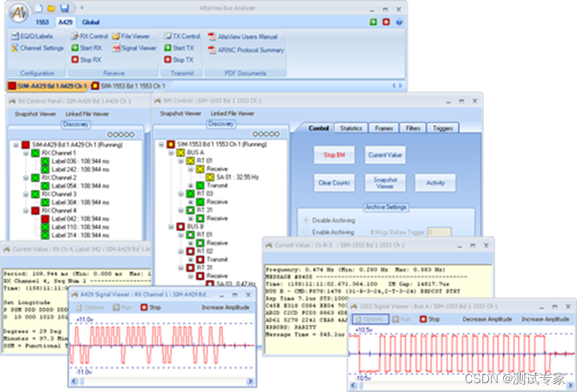The width and height of the screenshot is (577, 392).
Task: Select Enable Archiving radio button
Action: [305, 232]
